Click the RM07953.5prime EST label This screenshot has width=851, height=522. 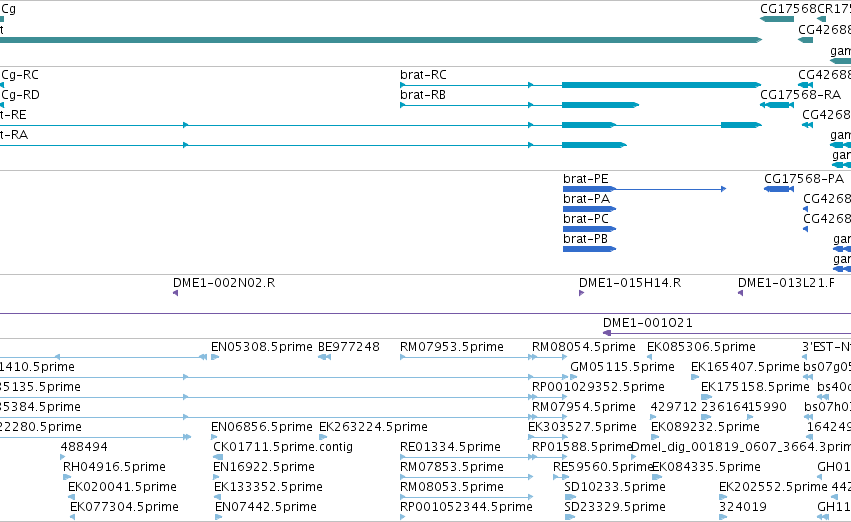point(452,347)
